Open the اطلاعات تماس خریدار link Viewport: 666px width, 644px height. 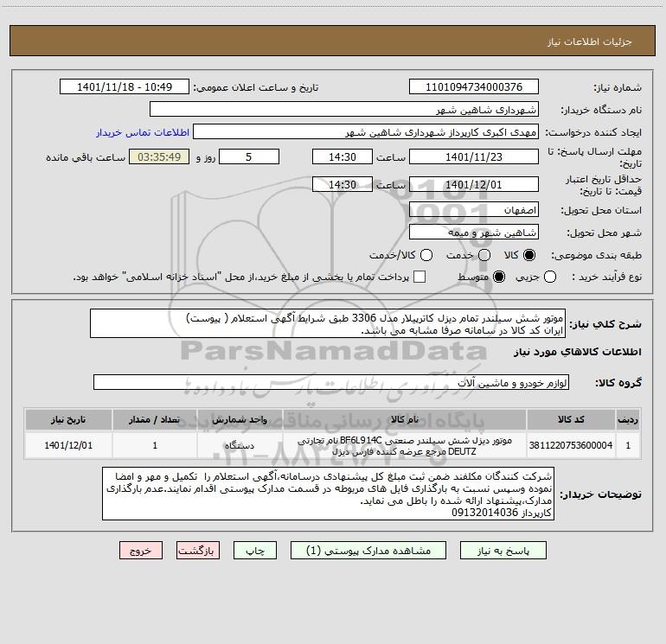coord(143,132)
